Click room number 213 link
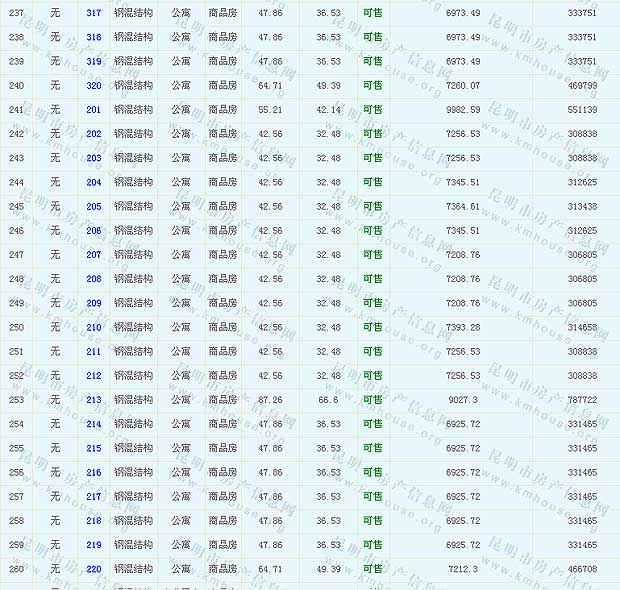Image resolution: width=620 pixels, height=590 pixels. click(94, 400)
